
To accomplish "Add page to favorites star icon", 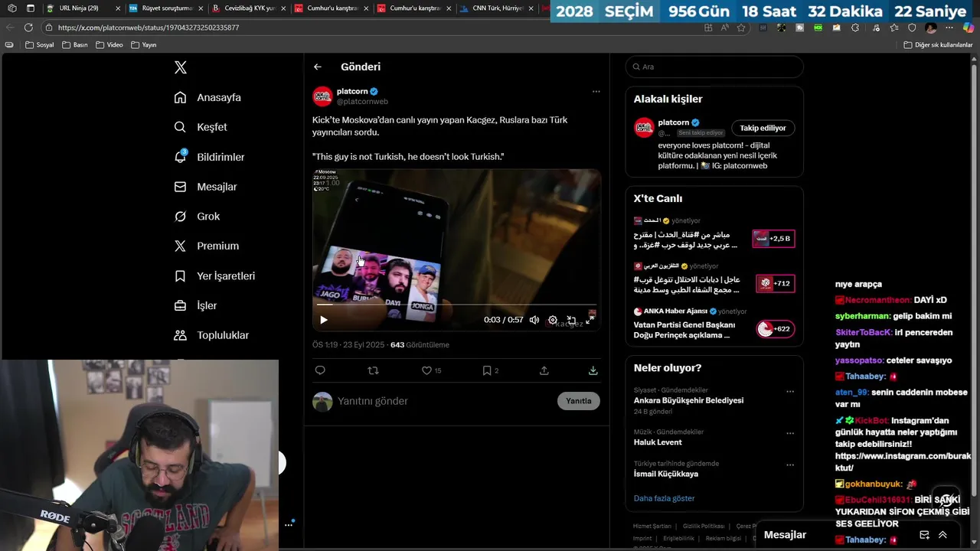I will (x=741, y=28).
